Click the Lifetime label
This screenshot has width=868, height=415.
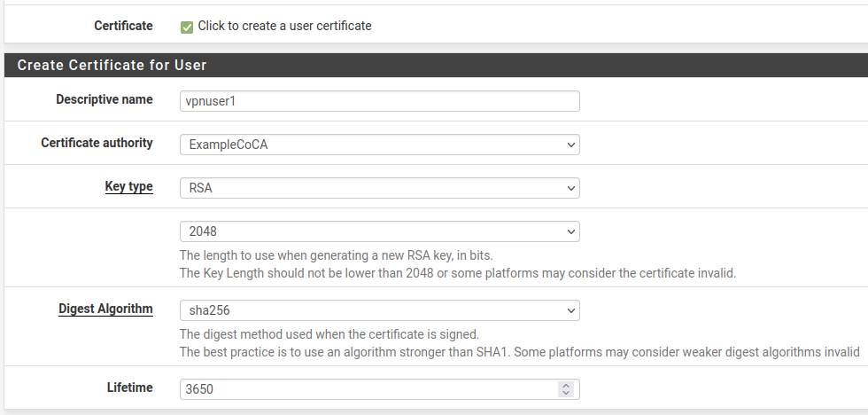coord(128,388)
